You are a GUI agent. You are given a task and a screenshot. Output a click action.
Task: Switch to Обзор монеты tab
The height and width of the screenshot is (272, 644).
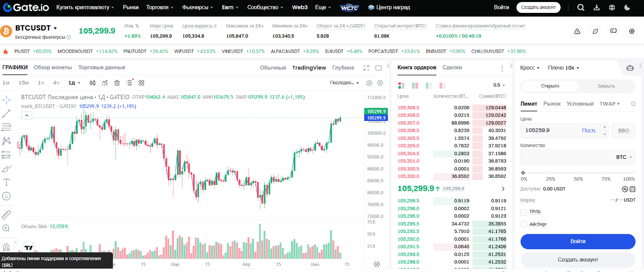(x=53, y=67)
